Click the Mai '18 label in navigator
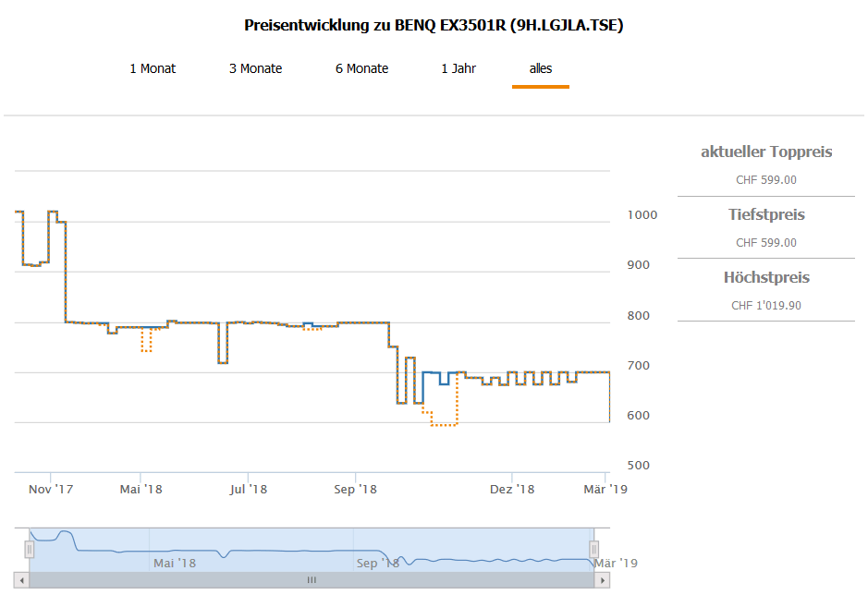 [175, 563]
